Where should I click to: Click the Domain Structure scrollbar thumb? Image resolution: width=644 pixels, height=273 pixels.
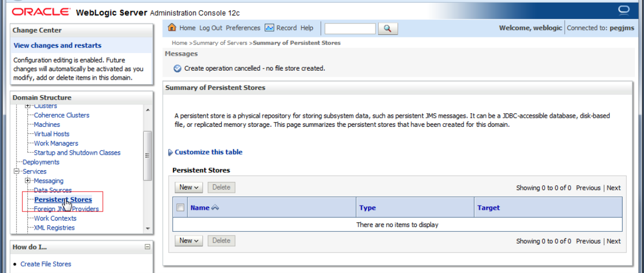click(147, 155)
